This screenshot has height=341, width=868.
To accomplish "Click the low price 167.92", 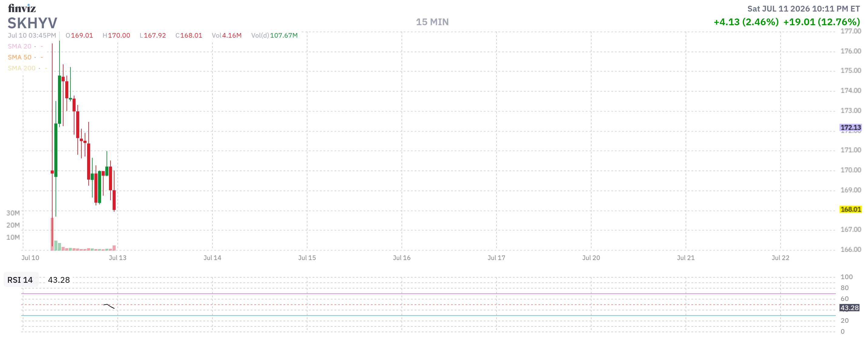I will (155, 35).
